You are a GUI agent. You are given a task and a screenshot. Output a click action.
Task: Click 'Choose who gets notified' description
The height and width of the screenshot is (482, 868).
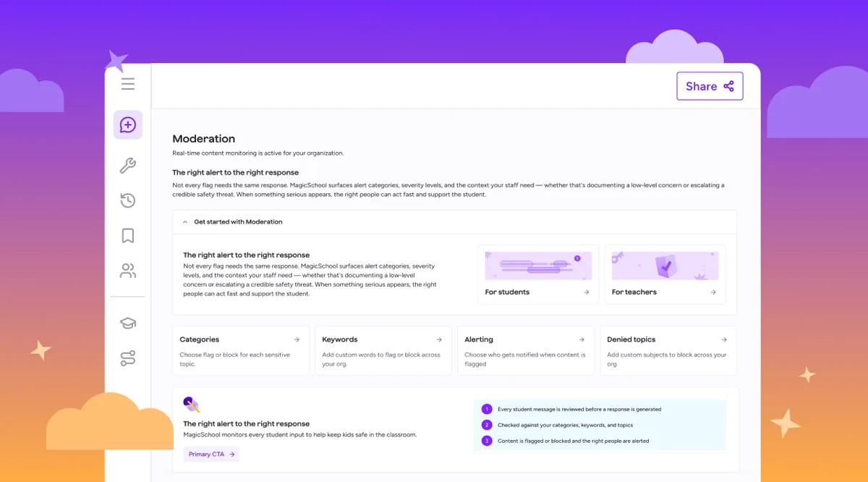(525, 360)
